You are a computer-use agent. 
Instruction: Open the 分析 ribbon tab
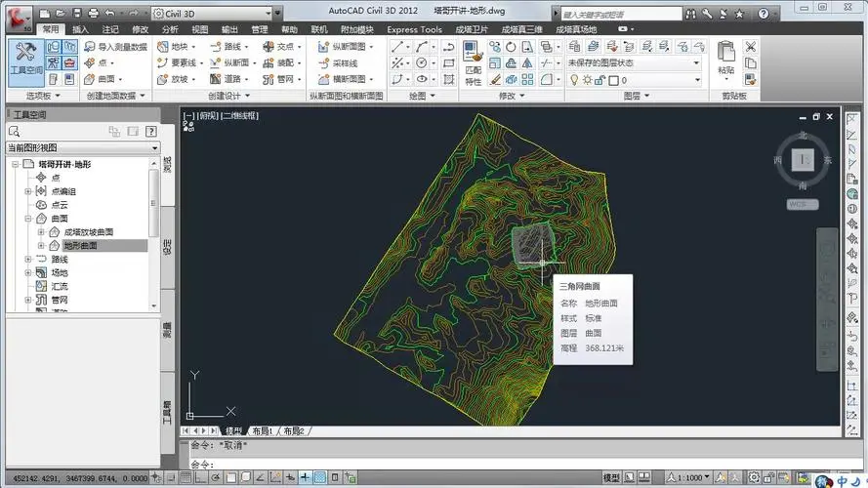point(170,29)
